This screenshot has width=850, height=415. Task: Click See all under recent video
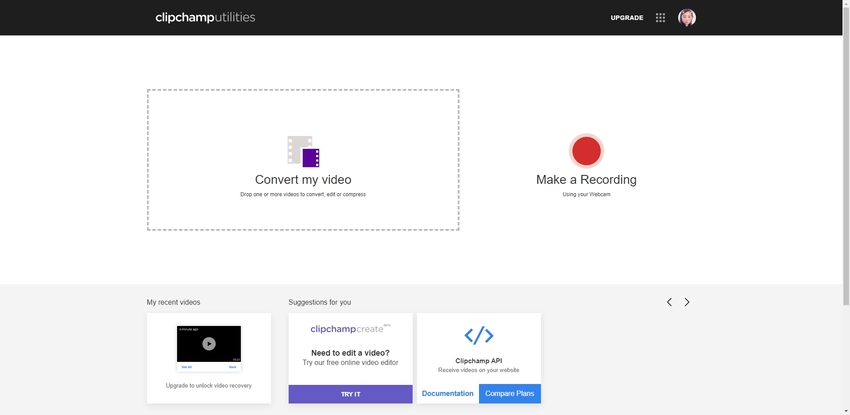186,367
